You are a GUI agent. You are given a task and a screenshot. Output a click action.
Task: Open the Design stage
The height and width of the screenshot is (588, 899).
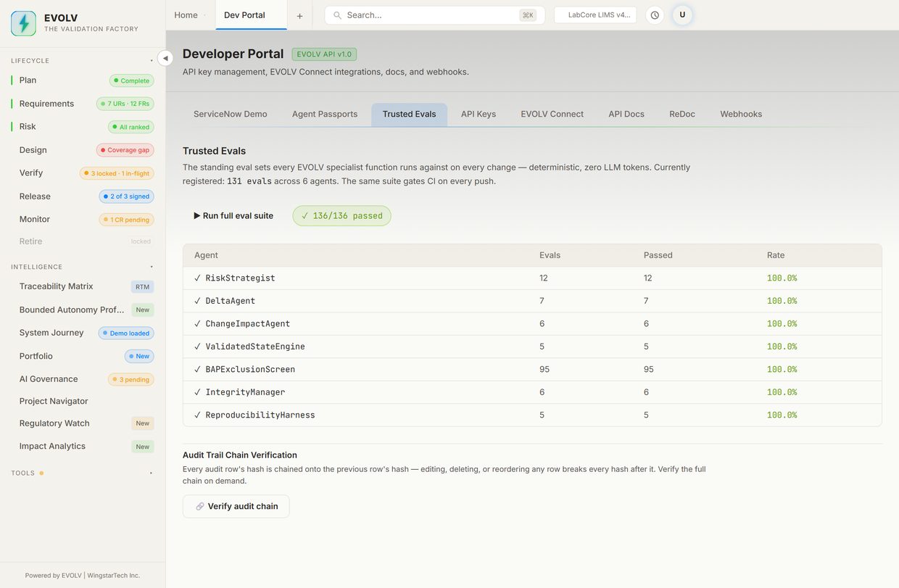[x=83, y=150]
